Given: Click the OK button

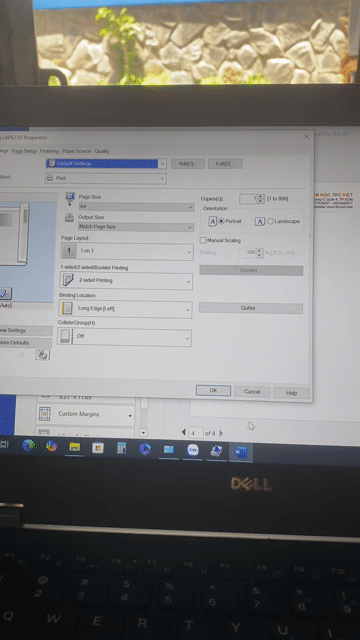Looking at the screenshot, I should click(x=213, y=391).
